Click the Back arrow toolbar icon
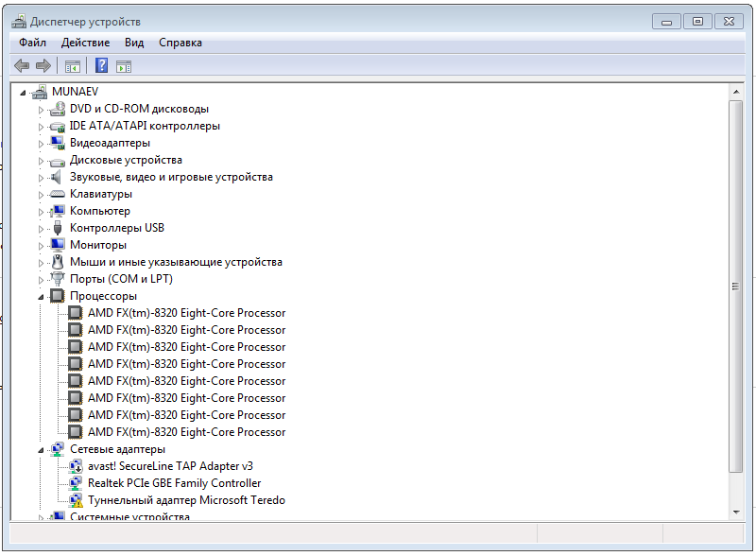The height and width of the screenshot is (556, 756). point(22,65)
